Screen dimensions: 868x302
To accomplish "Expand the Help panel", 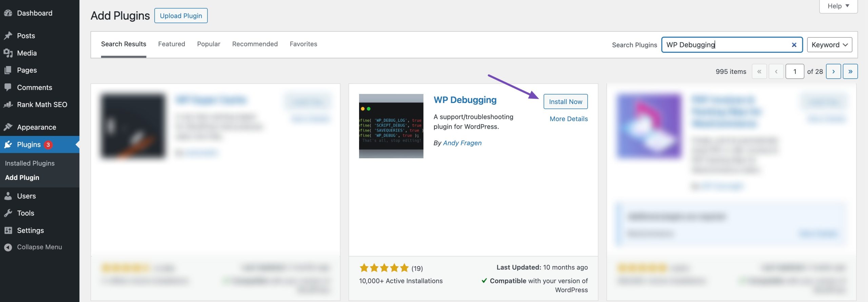I will (x=838, y=6).
